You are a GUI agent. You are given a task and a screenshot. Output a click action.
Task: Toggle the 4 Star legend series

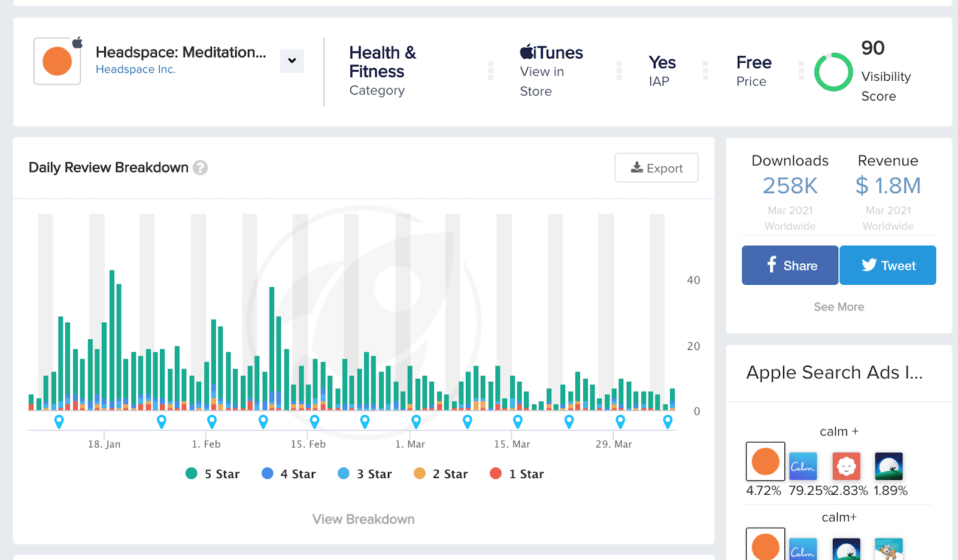[x=289, y=474]
